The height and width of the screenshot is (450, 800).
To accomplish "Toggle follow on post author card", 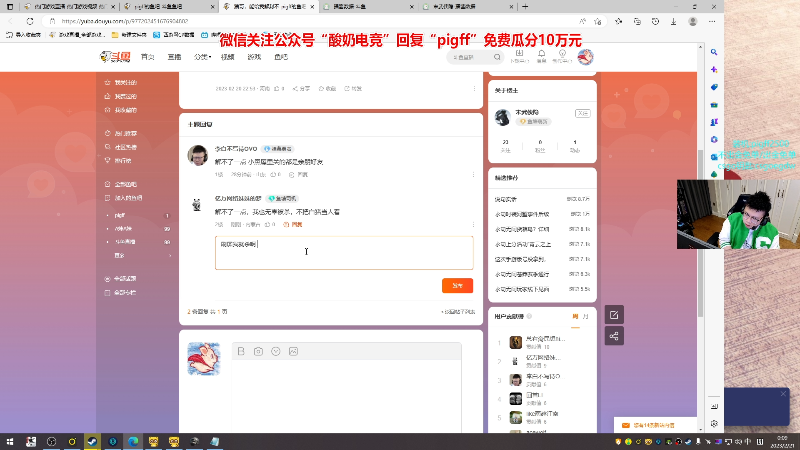I will [582, 113].
